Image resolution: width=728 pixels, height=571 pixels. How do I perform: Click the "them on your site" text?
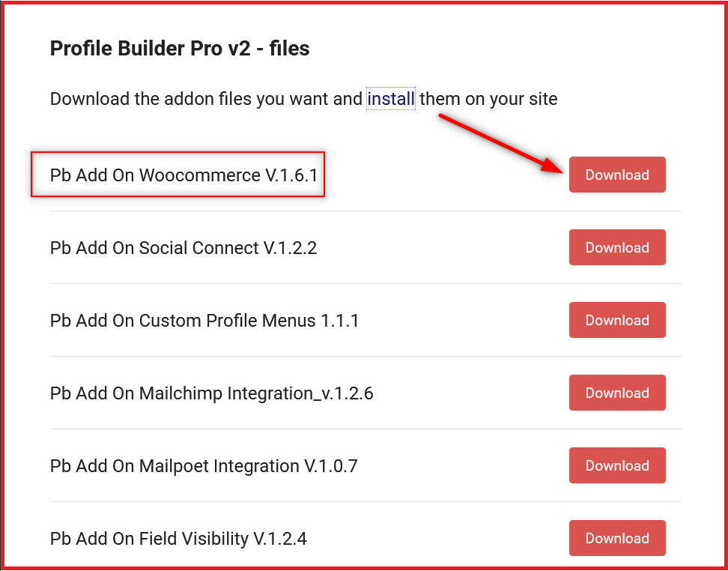488,99
